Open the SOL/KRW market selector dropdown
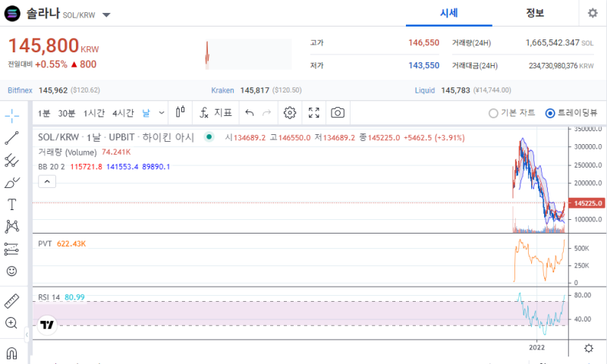607x364 pixels. pos(106,14)
